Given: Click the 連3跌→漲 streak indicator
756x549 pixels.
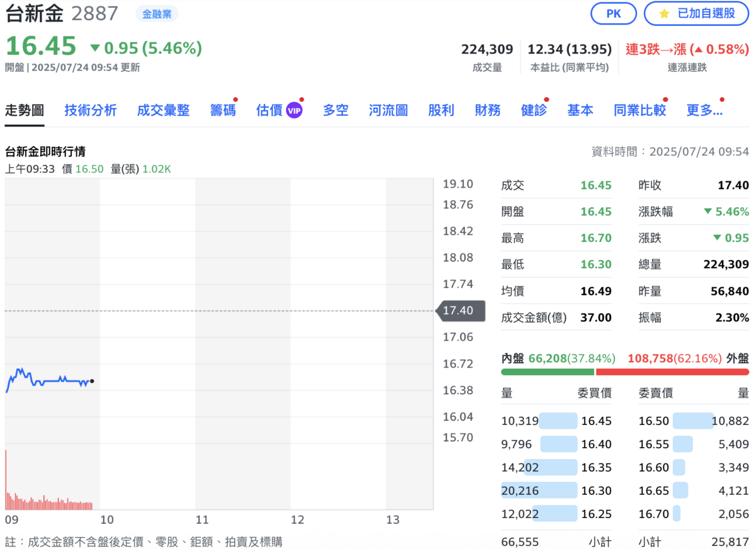Looking at the screenshot, I should [x=687, y=49].
